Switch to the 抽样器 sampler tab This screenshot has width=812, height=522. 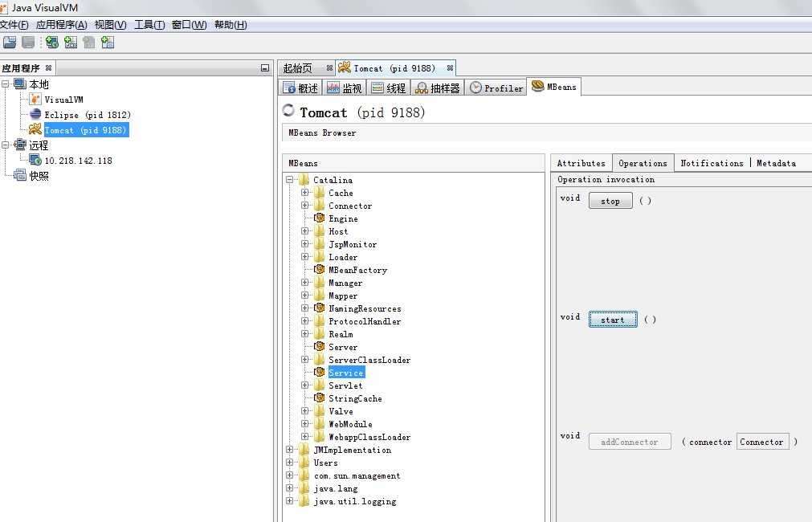[x=438, y=88]
